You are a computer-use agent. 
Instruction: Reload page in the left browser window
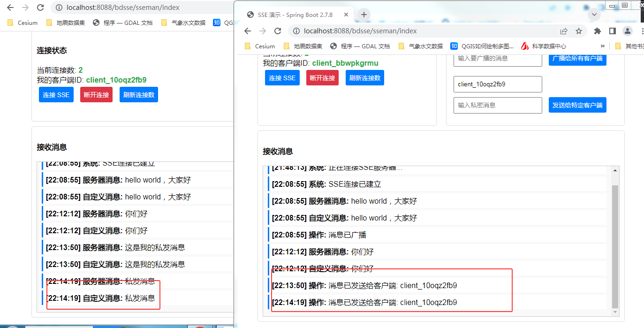pyautogui.click(x=40, y=8)
